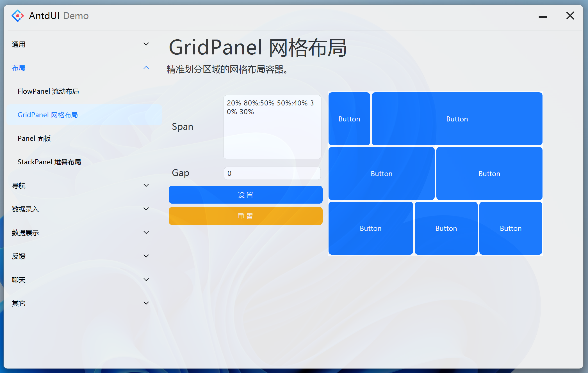Image resolution: width=588 pixels, height=373 pixels.
Task: Click the narrow top-left grid Button
Action: (x=349, y=119)
